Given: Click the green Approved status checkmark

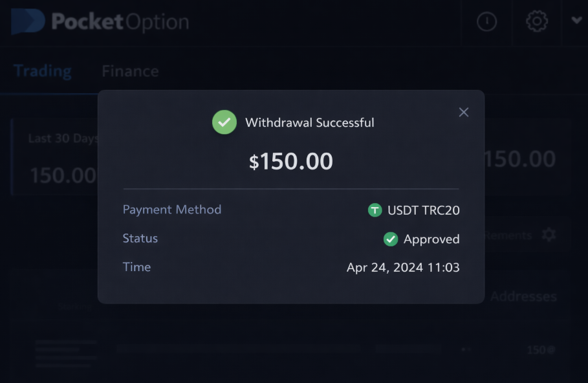Looking at the screenshot, I should (x=390, y=239).
